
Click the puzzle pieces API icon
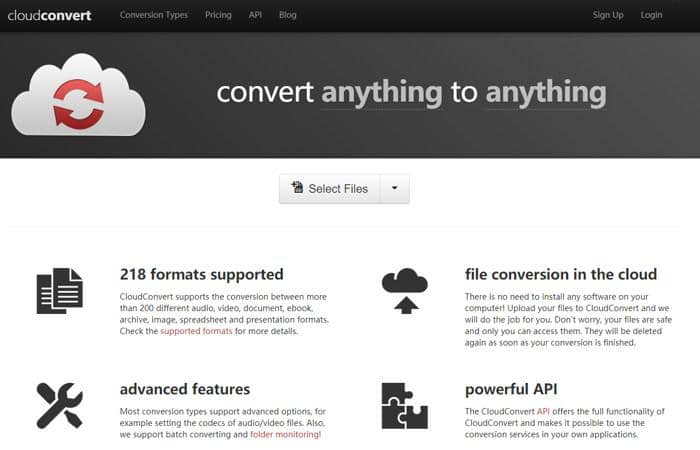tap(404, 406)
